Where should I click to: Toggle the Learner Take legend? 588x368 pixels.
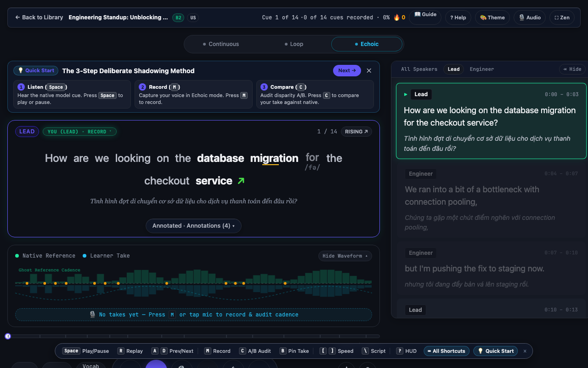pyautogui.click(x=106, y=256)
